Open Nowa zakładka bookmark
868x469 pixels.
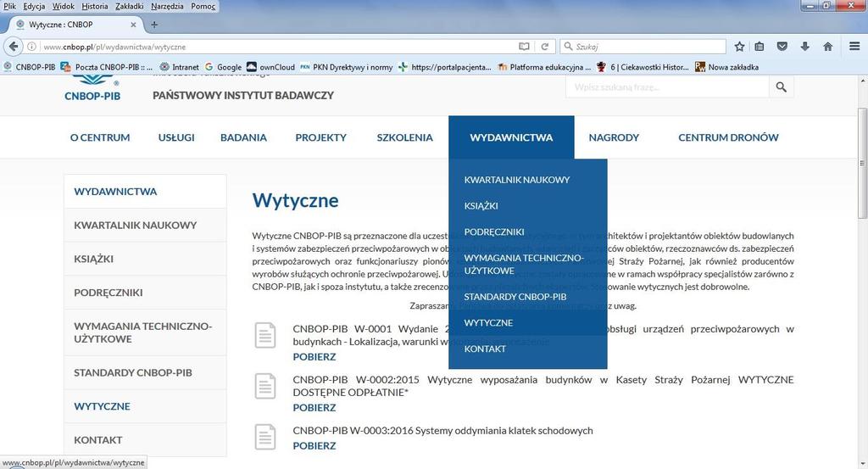point(726,67)
